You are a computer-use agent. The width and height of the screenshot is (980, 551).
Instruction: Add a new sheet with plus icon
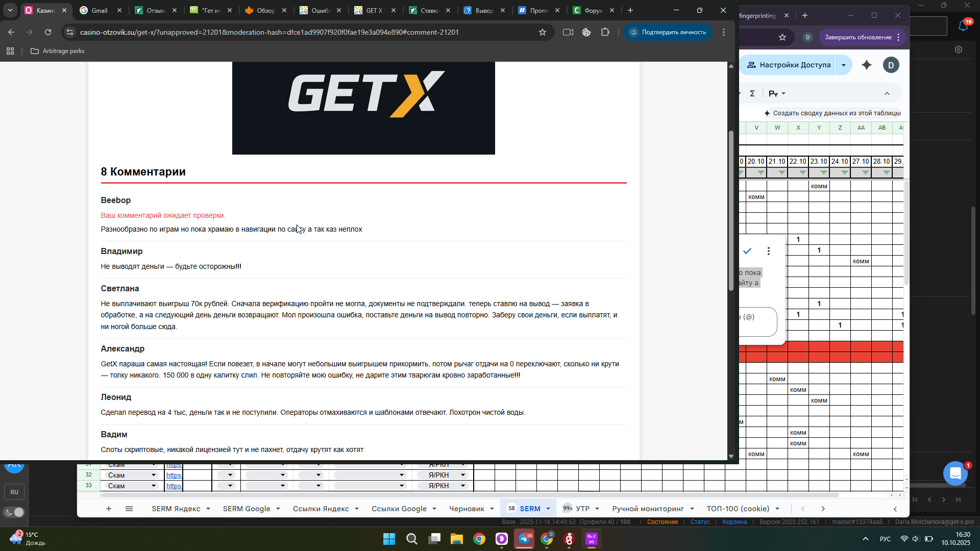click(109, 509)
